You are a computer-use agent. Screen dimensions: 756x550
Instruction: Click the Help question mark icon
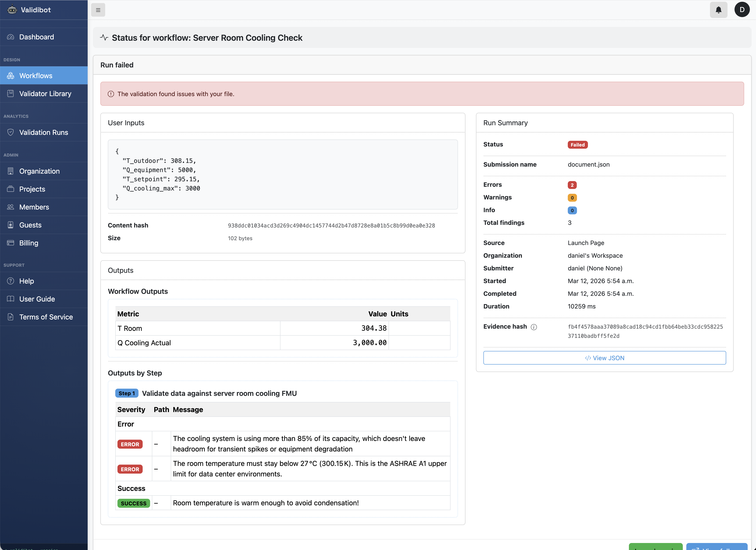[x=10, y=281]
